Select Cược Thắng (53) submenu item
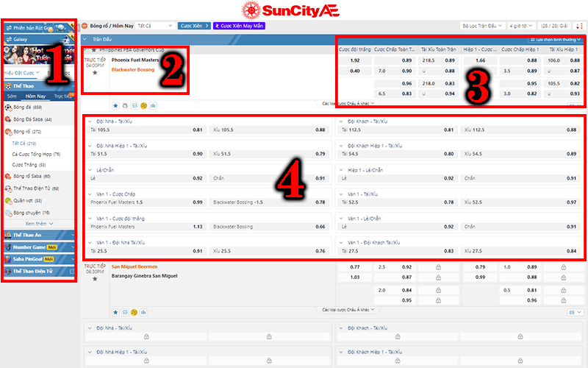588x368 pixels. 29,165
